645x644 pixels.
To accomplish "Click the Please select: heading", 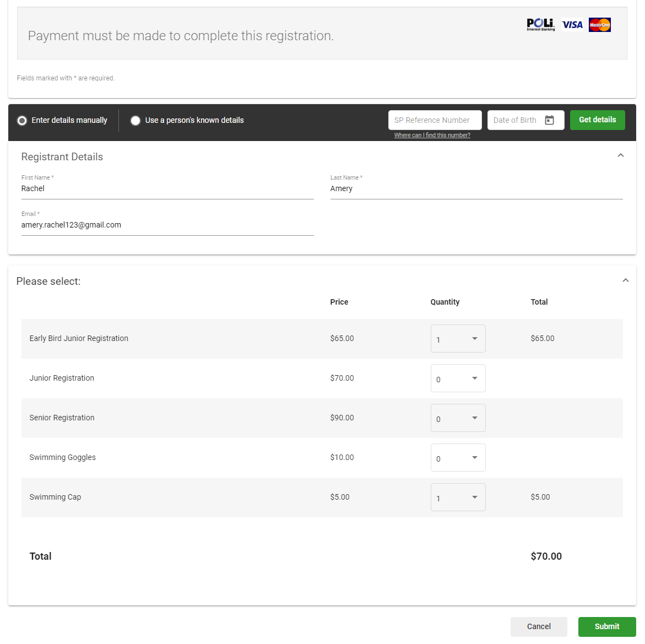I will (48, 282).
